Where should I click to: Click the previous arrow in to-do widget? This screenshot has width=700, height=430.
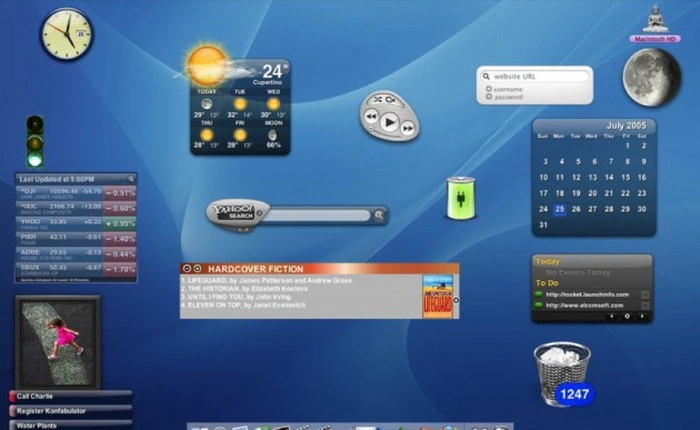612,316
